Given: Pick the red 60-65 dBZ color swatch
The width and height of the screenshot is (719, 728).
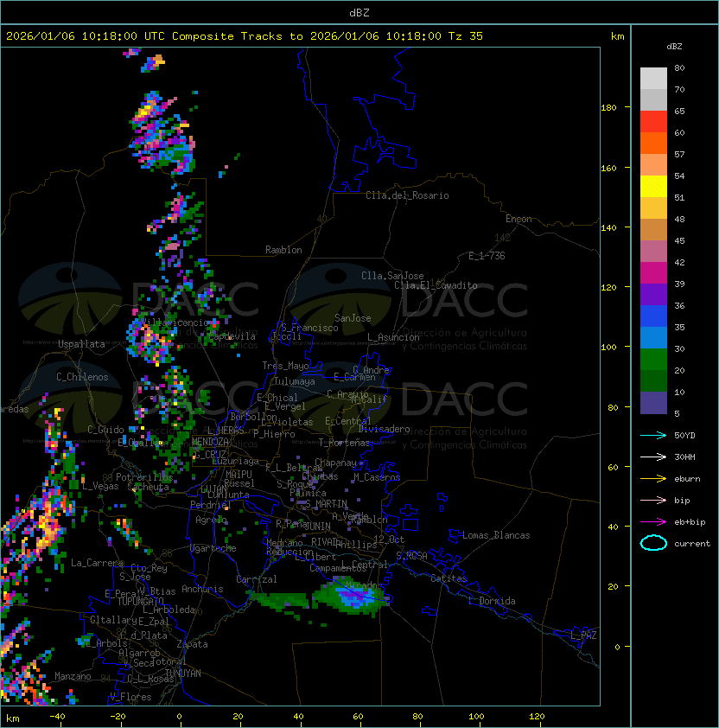Looking at the screenshot, I should pyautogui.click(x=653, y=122).
